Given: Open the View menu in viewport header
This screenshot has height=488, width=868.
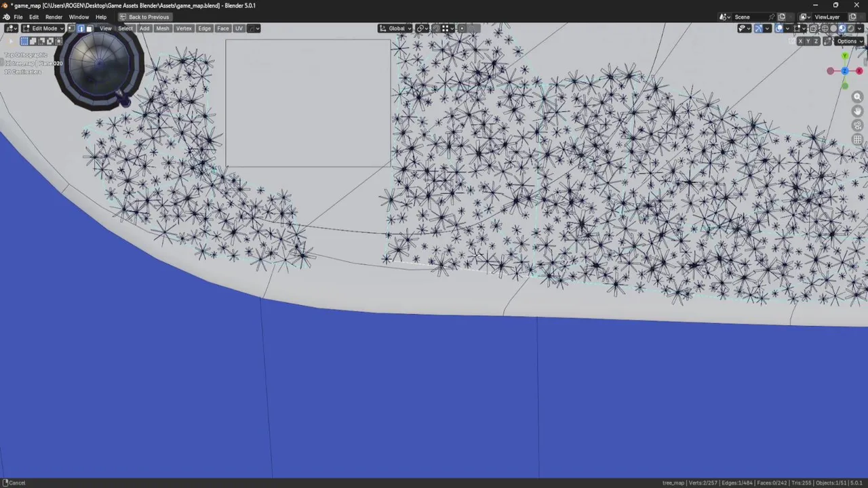Looking at the screenshot, I should pos(106,28).
